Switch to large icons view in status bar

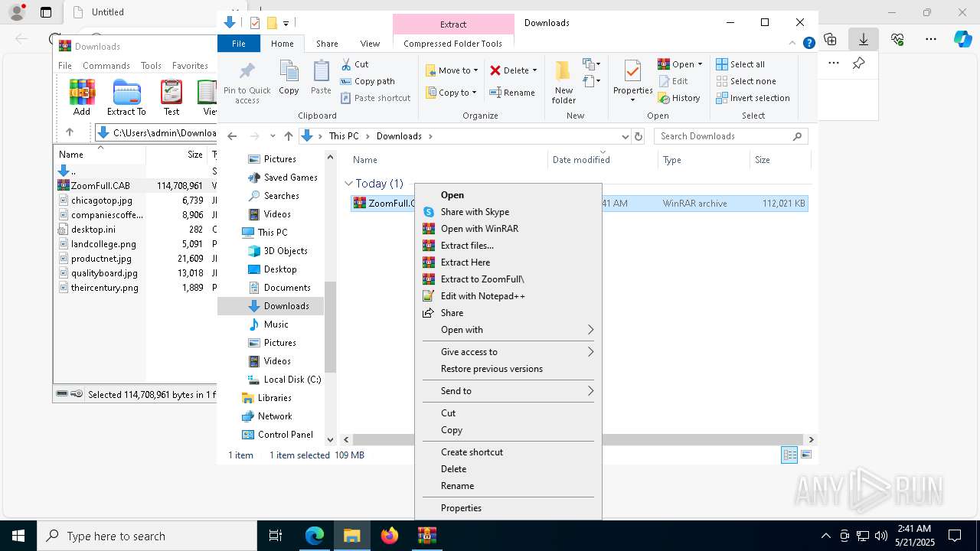click(805, 455)
